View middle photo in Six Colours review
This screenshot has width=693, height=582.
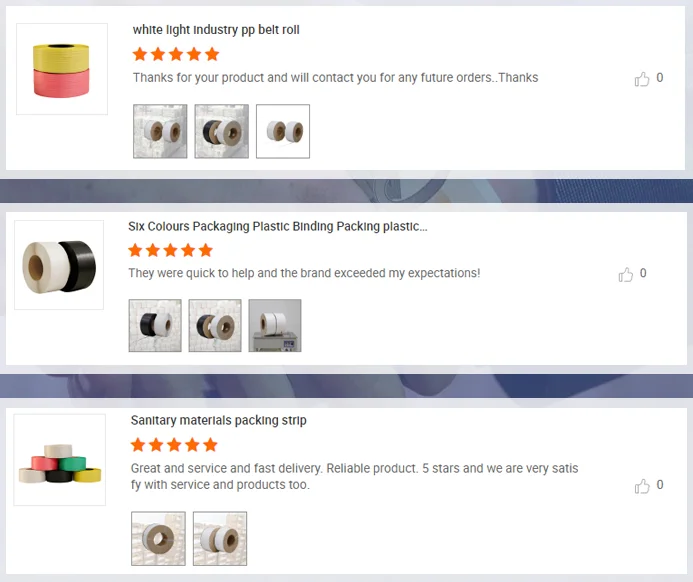point(215,326)
